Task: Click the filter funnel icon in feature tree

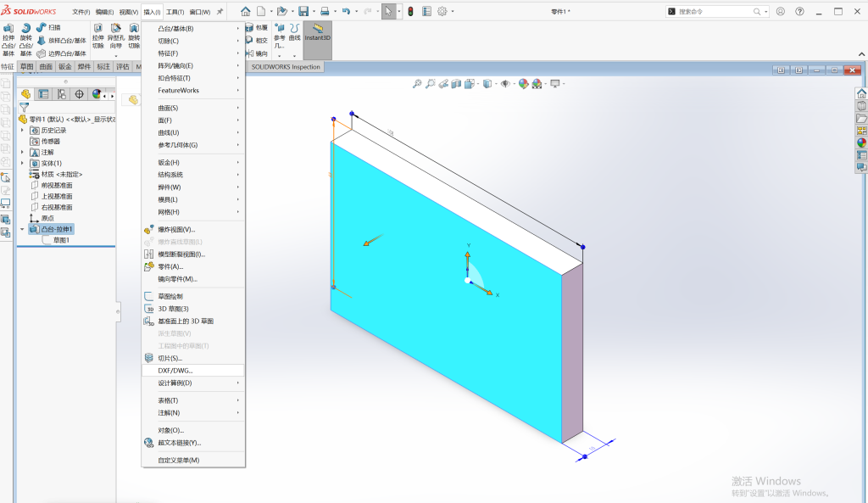Action: pos(25,108)
